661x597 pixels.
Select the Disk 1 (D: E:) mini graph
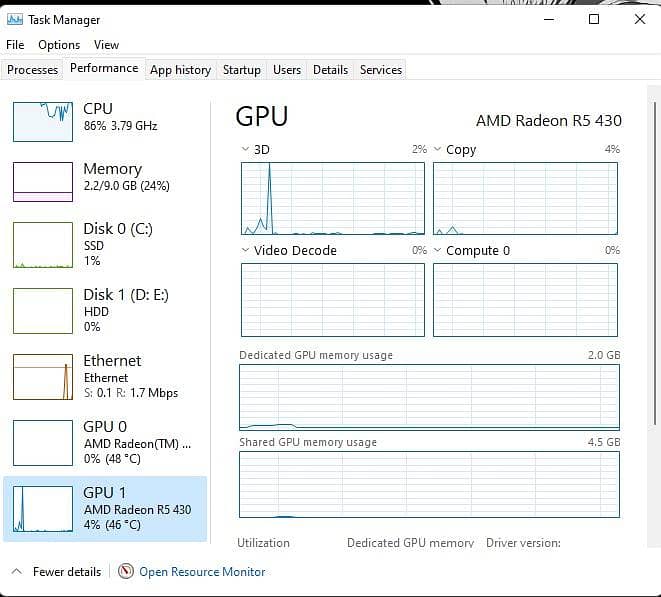point(43,311)
